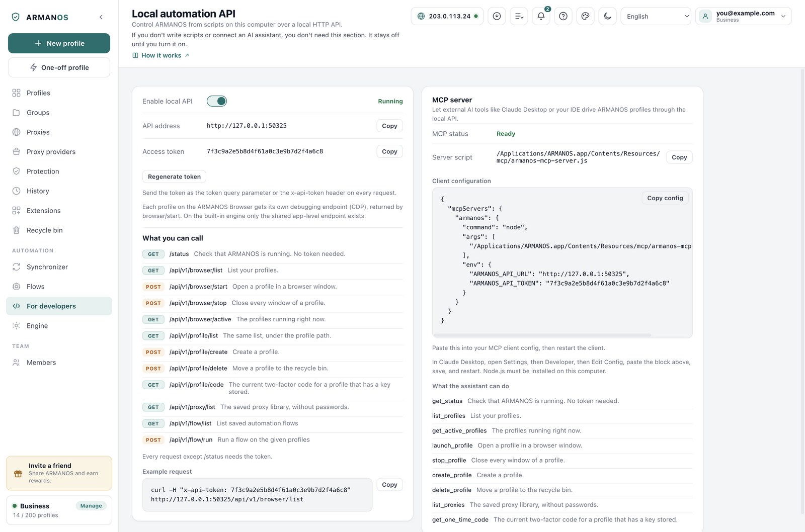Click Manage for the Business plan
Image resolution: width=805 pixels, height=532 pixels.
(x=91, y=506)
